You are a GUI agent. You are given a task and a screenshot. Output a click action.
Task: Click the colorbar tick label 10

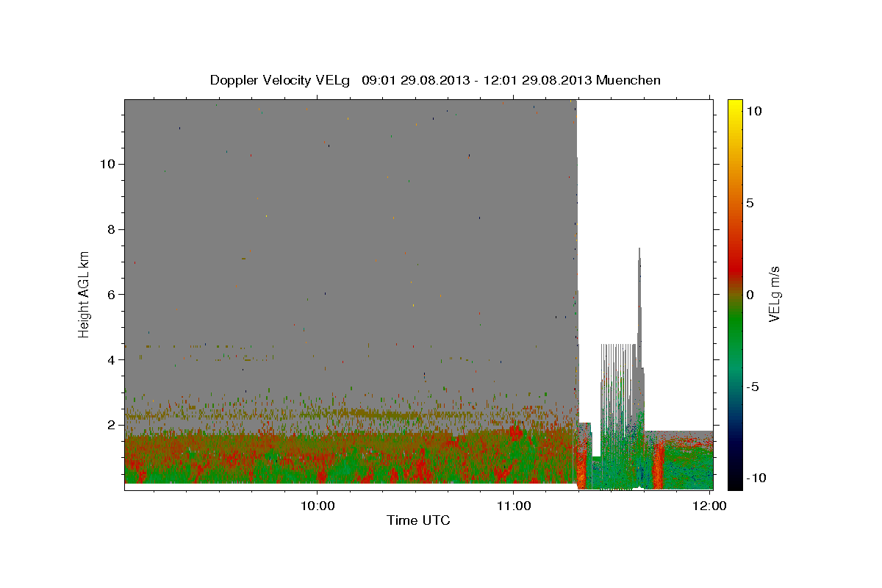coord(753,111)
